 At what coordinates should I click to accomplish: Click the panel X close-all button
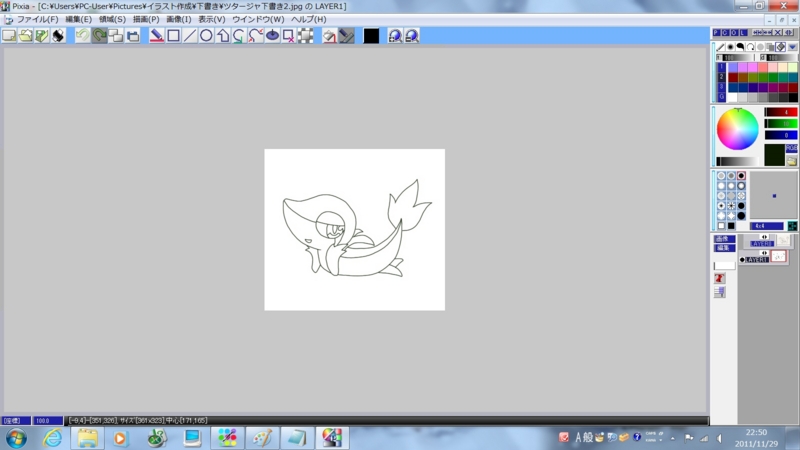pyautogui.click(x=778, y=32)
